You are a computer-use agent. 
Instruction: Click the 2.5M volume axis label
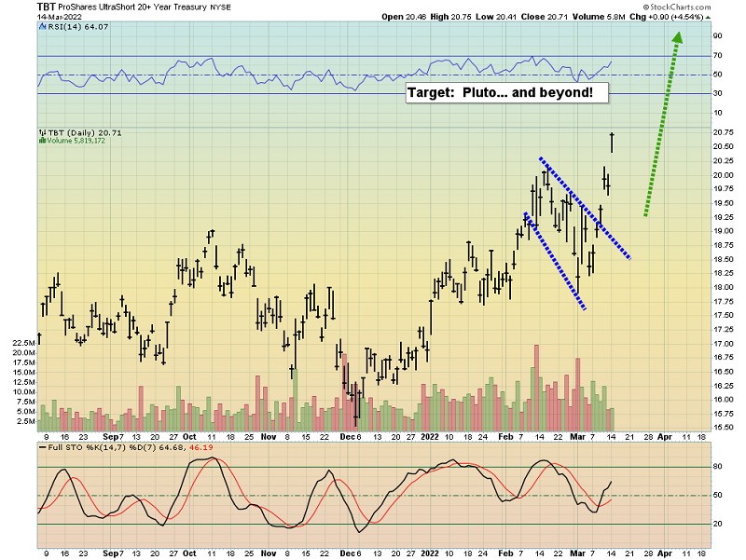coord(26,422)
